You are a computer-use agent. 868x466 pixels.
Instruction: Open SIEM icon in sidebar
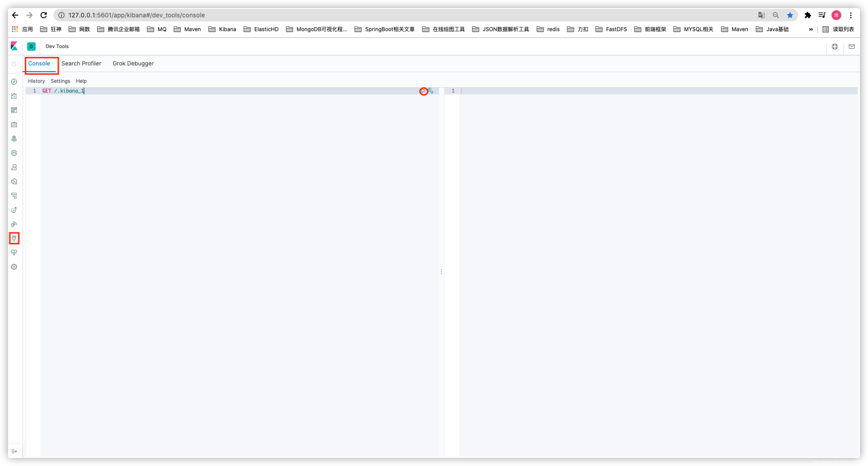click(x=14, y=224)
